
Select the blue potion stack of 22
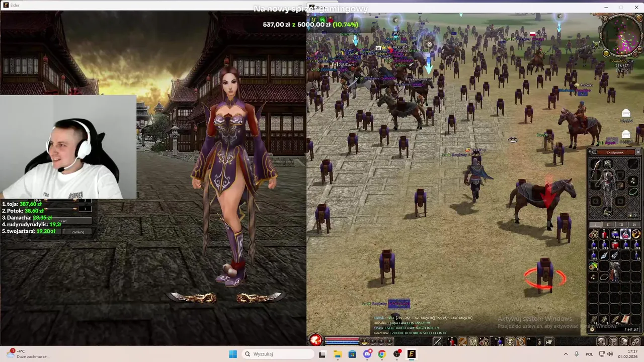[x=636, y=255]
